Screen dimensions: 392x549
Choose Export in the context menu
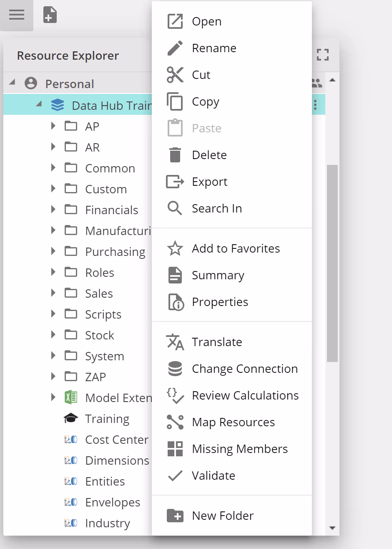[x=209, y=182]
